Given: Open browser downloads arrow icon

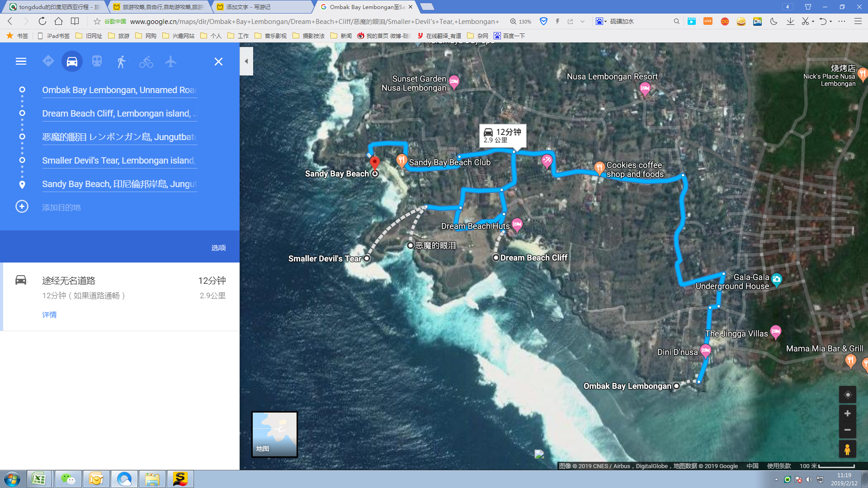Looking at the screenshot, I should [790, 21].
